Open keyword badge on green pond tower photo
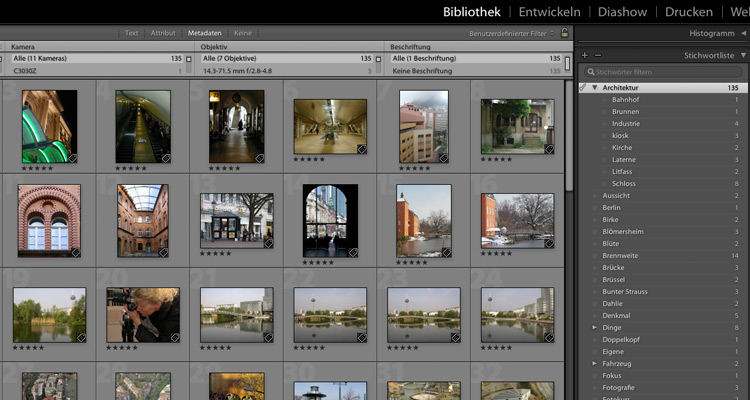The image size is (750, 400). click(x=81, y=337)
